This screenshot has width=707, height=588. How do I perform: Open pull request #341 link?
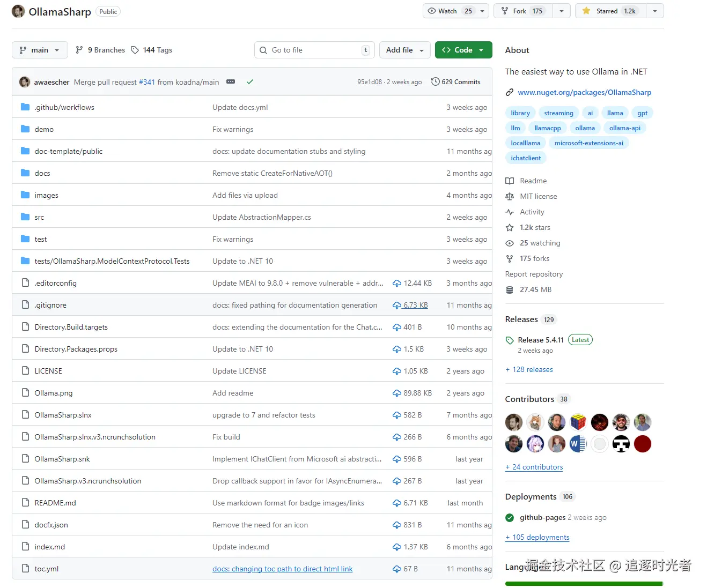[147, 82]
